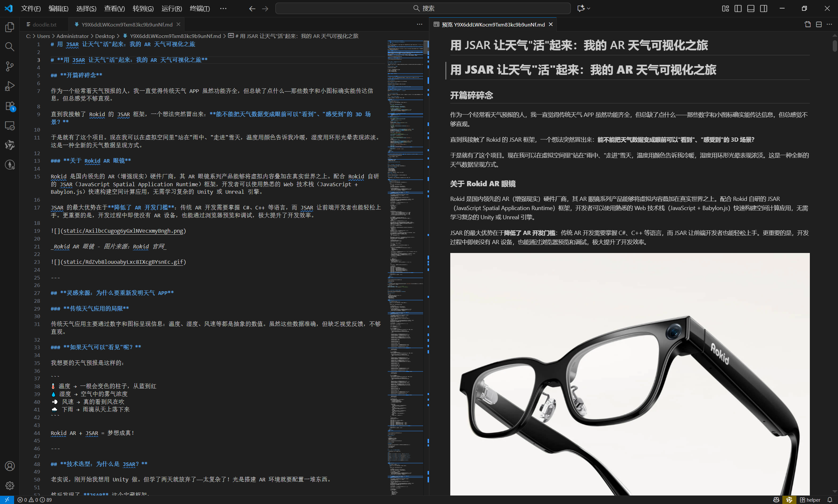
Task: Expand the hidden menu items ellipsis
Action: click(223, 9)
